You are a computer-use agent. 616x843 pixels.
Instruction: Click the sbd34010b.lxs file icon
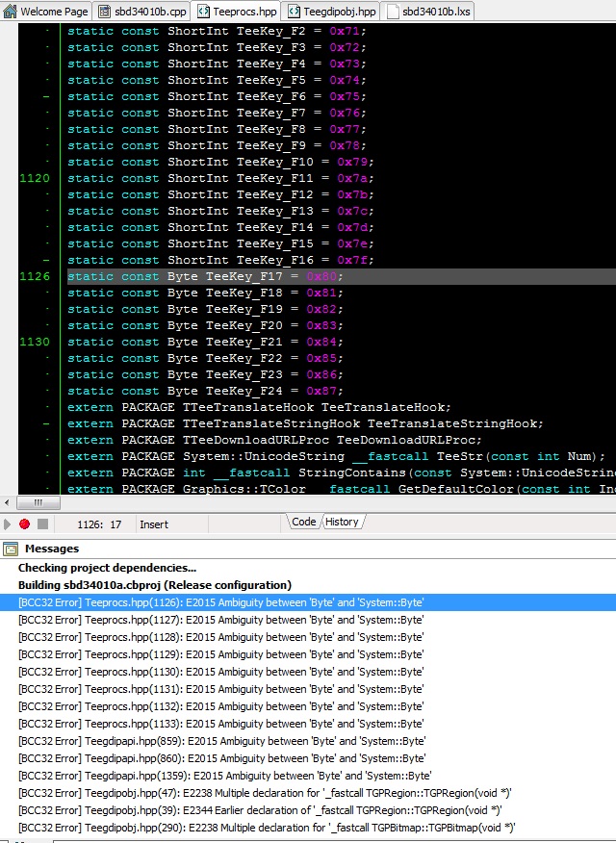tap(393, 12)
